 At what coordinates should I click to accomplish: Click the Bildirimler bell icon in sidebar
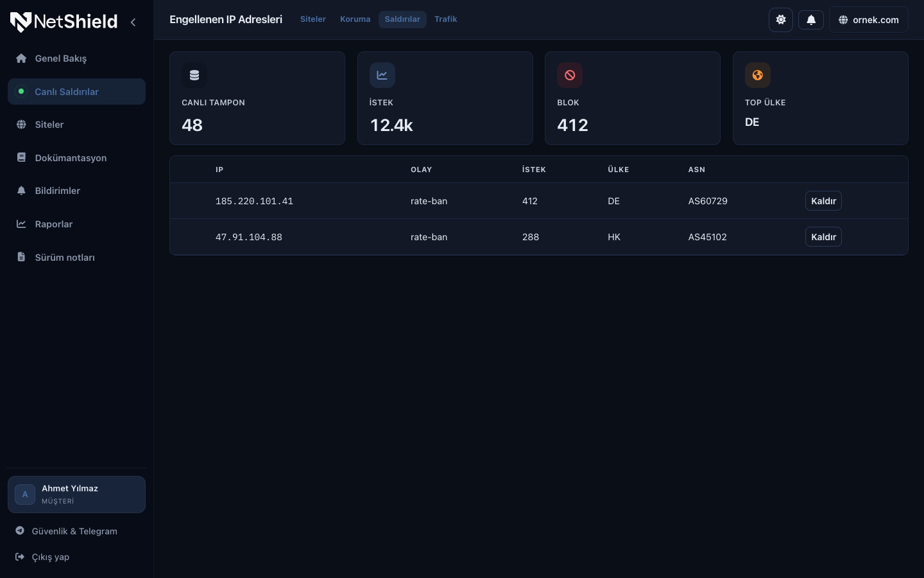coord(21,191)
